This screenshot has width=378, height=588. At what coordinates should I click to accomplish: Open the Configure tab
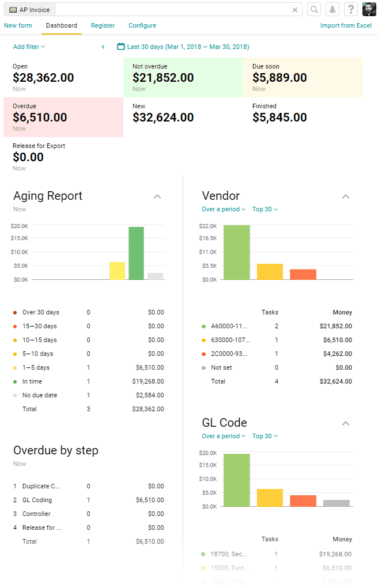pyautogui.click(x=142, y=25)
